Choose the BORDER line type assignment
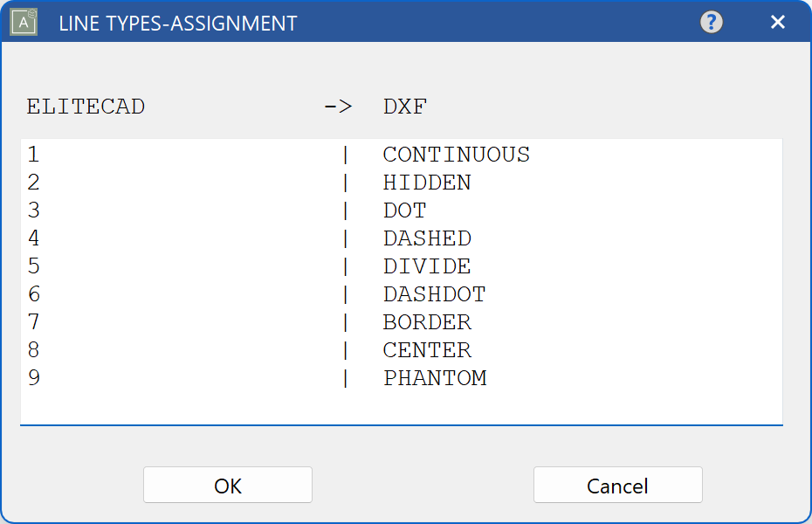This screenshot has width=812, height=524. [x=427, y=322]
